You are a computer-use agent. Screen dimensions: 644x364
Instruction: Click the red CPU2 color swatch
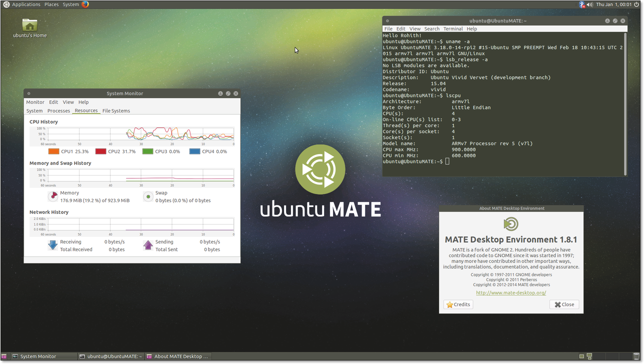(x=100, y=151)
